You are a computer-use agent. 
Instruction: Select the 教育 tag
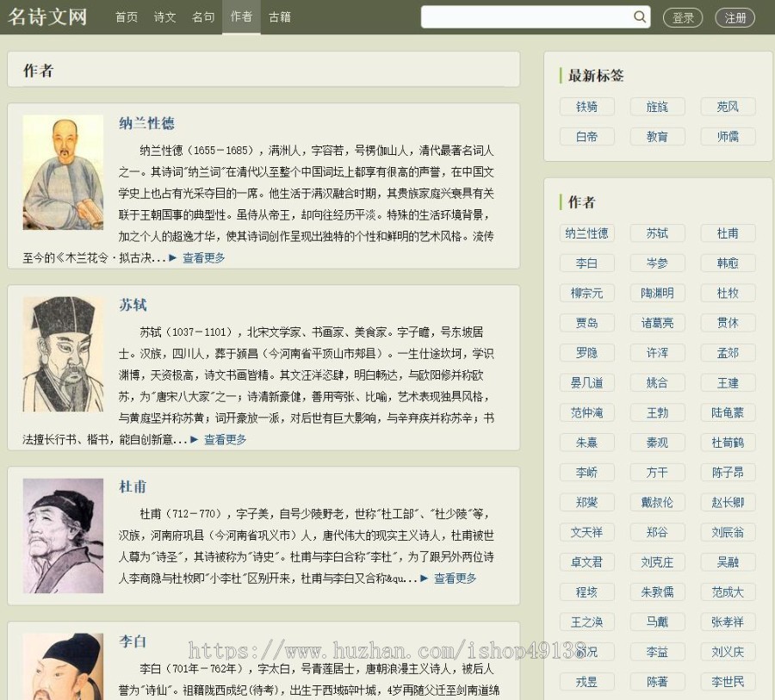tap(657, 136)
